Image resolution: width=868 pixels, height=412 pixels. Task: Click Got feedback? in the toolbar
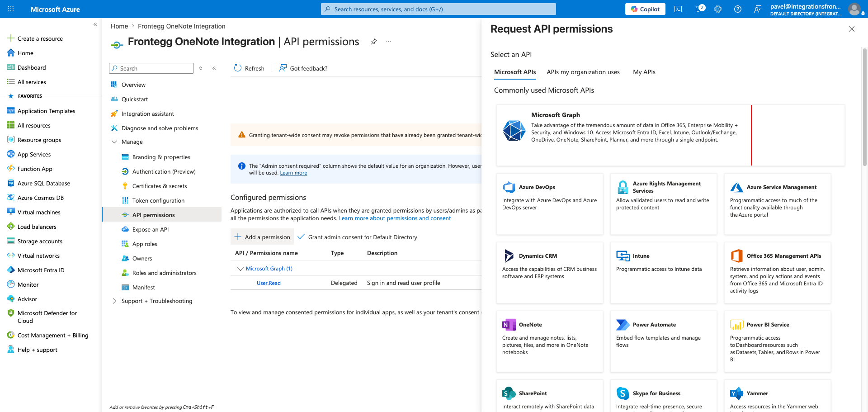pyautogui.click(x=303, y=68)
